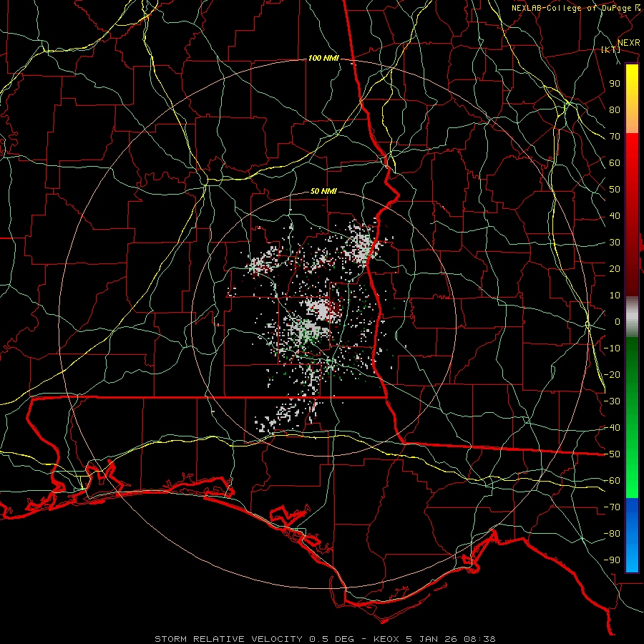Select the positive 60 scale value

pyautogui.click(x=615, y=163)
